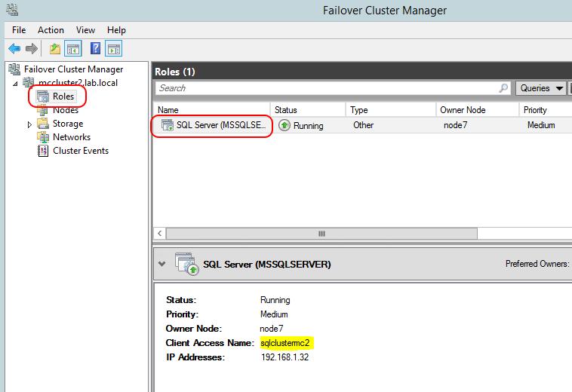
Task: Select the Failover Cluster Manager root node
Action: click(x=74, y=69)
